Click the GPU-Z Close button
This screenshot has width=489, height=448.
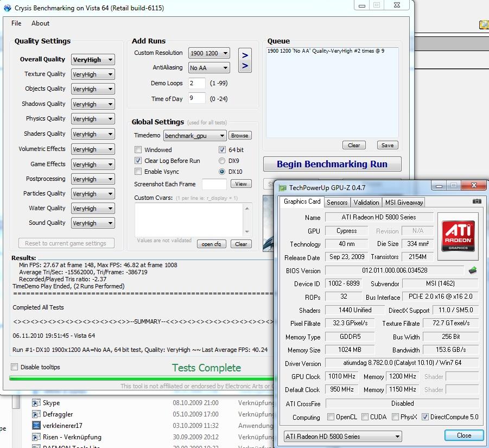coord(464,435)
